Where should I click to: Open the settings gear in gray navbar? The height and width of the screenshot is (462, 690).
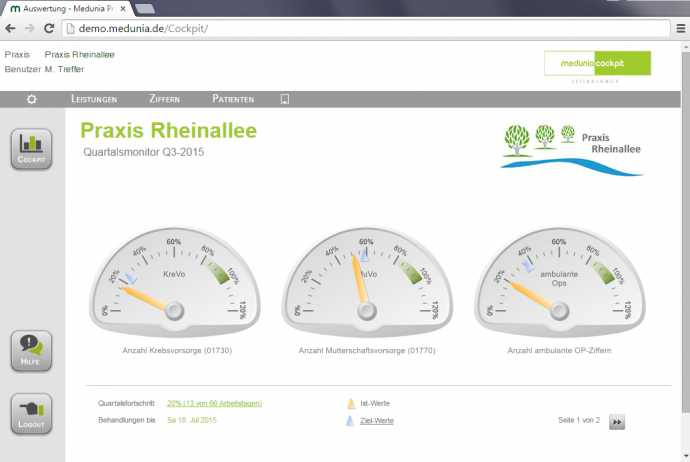pos(32,99)
